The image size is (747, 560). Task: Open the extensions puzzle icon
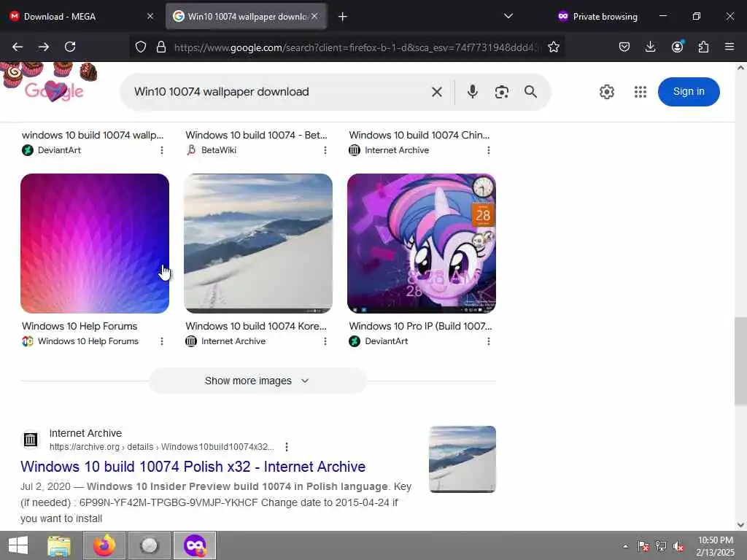(703, 47)
